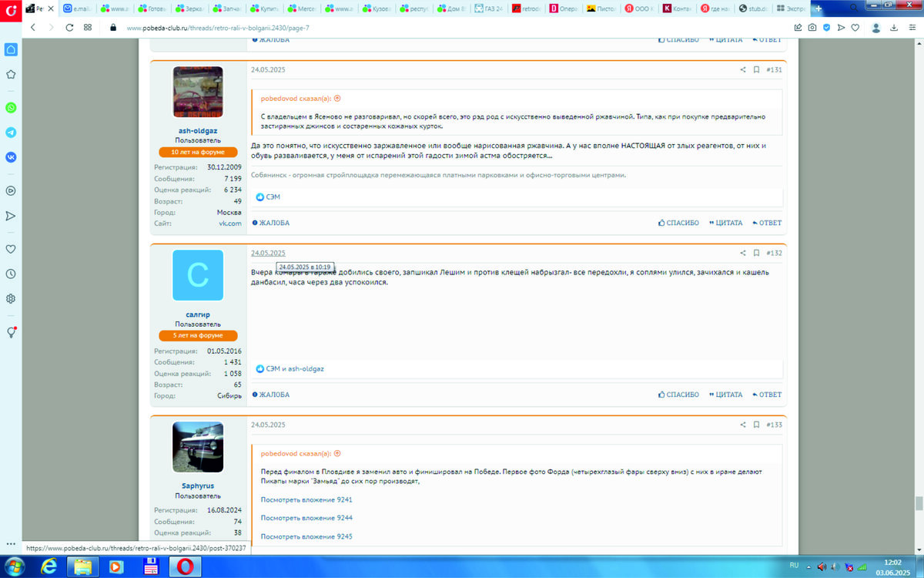Open the VK sidebar panel

click(11, 156)
